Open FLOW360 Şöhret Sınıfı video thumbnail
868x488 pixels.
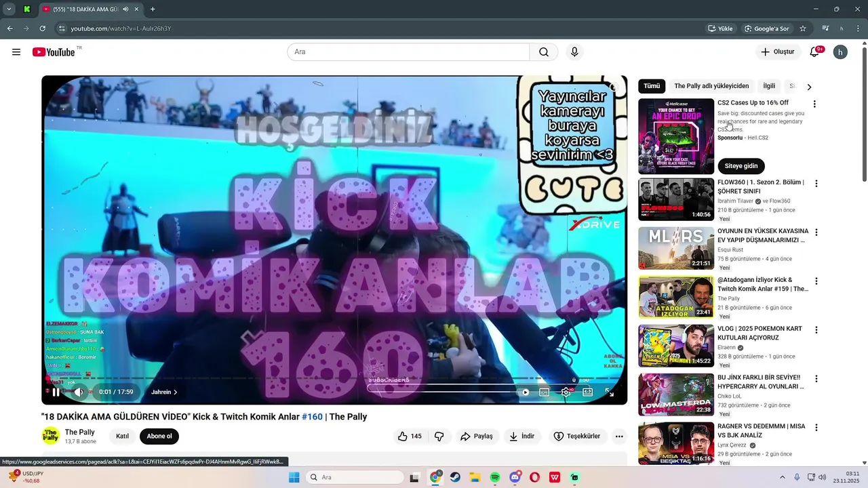tap(675, 199)
